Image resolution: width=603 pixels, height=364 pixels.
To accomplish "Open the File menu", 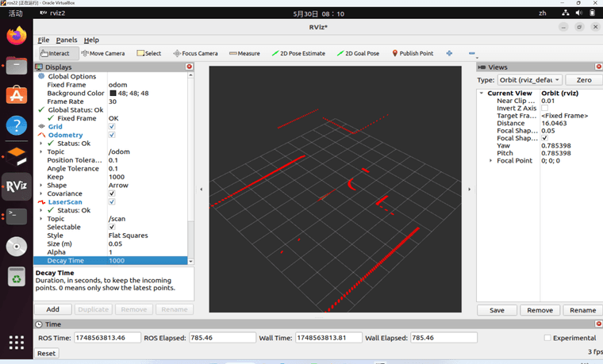I will click(x=44, y=40).
